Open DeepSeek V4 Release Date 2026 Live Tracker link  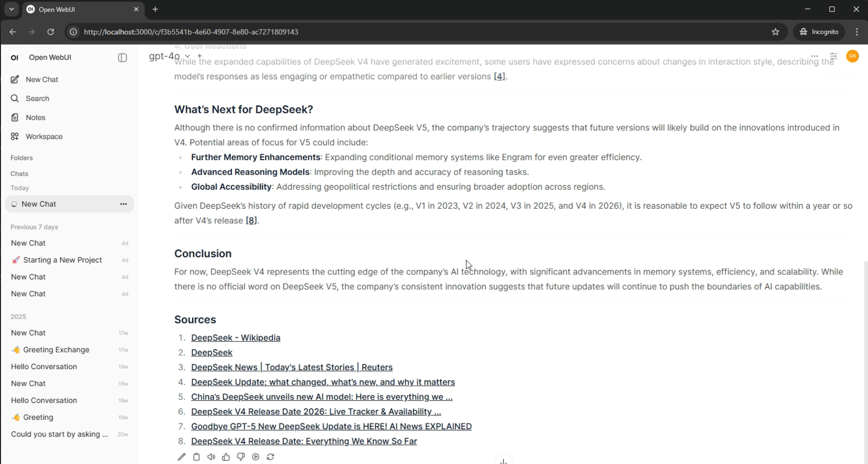316,412
